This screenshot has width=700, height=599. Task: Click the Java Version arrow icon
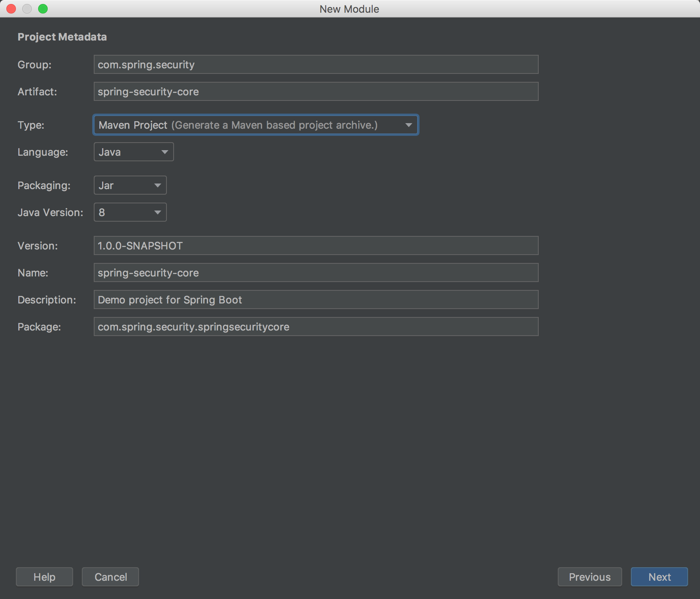(x=157, y=213)
